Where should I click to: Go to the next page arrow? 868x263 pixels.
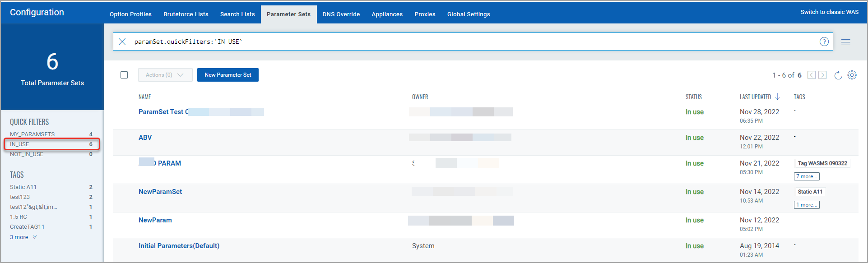point(822,75)
